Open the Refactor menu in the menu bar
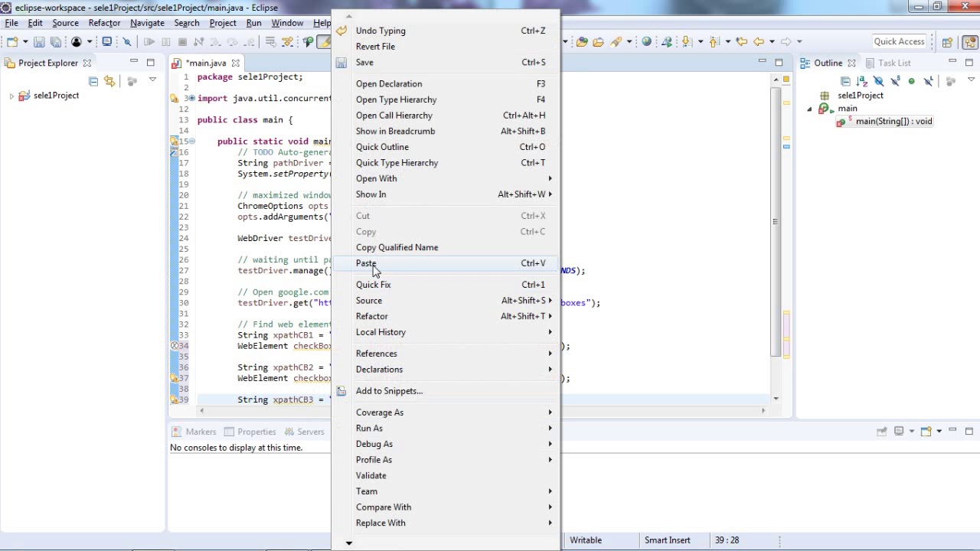 (104, 23)
